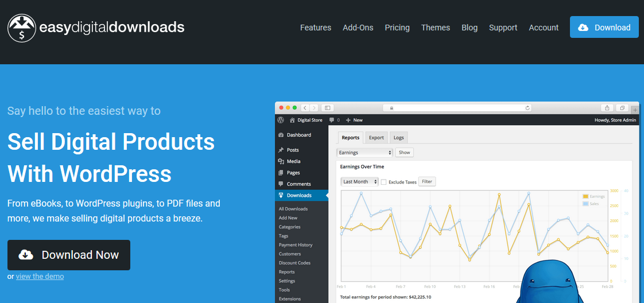Open Tools in the sidebar submenu
The height and width of the screenshot is (303, 644).
coord(284,290)
